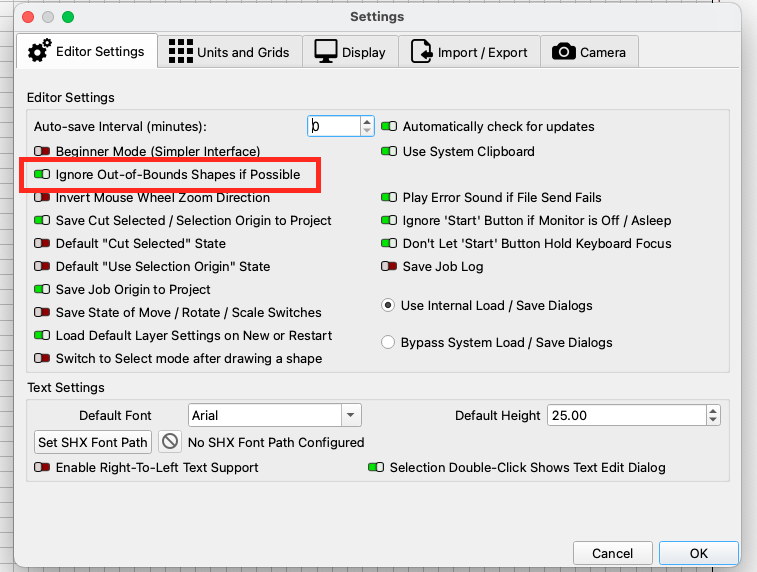The height and width of the screenshot is (572, 757).
Task: Switch to the Units and Grids tab
Action: tap(230, 52)
